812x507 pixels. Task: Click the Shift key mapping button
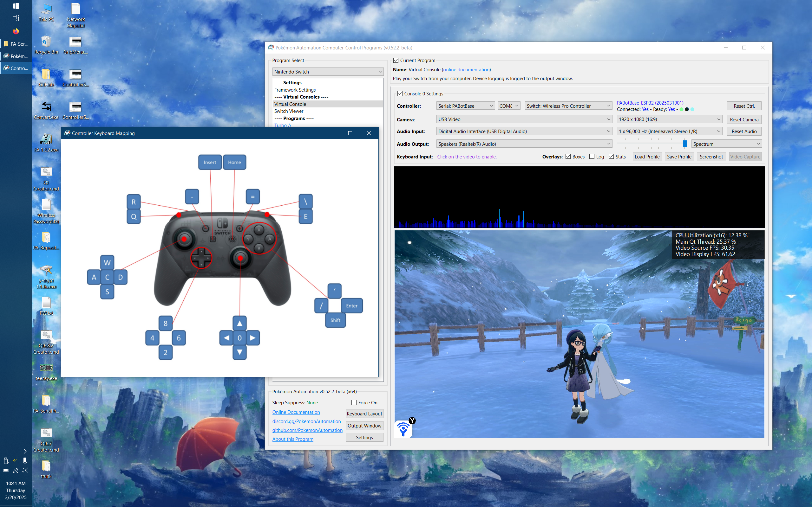click(x=335, y=320)
